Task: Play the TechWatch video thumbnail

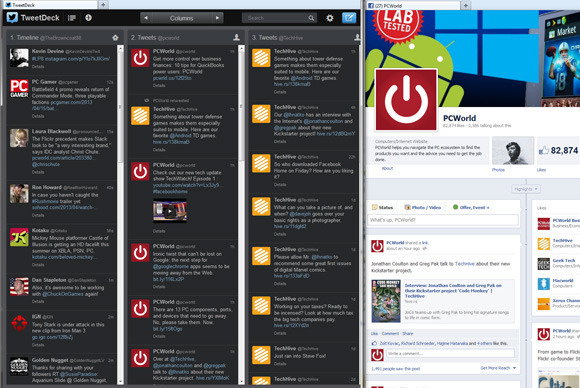Action: tap(170, 211)
